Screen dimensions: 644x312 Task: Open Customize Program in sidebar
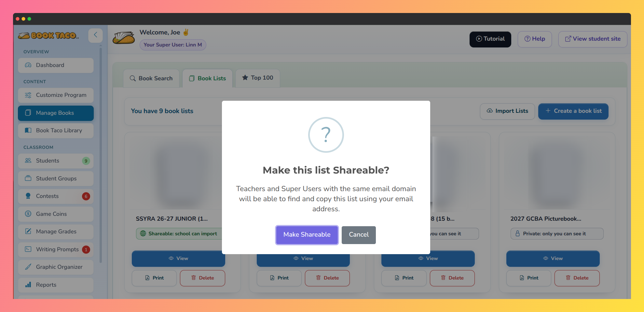click(56, 95)
